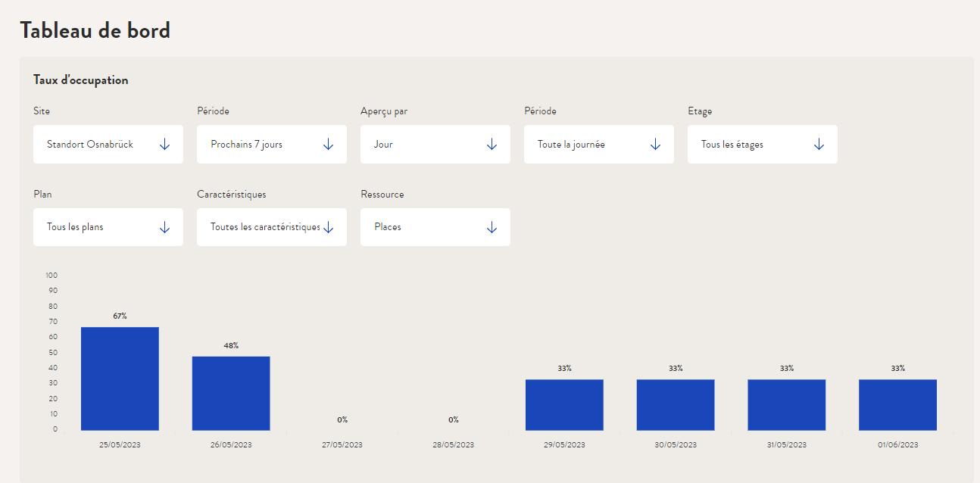
Task: Click the bar for 01/06/2023
Action: coord(897,404)
